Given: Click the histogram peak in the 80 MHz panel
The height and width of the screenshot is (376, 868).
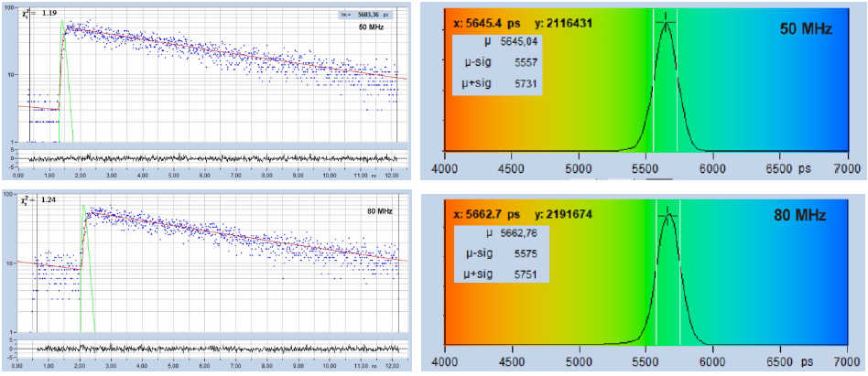Looking at the screenshot, I should [668, 216].
